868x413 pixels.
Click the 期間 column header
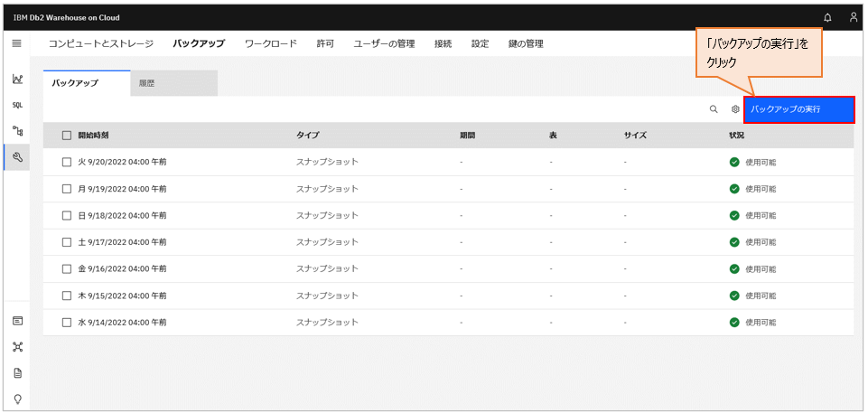467,135
